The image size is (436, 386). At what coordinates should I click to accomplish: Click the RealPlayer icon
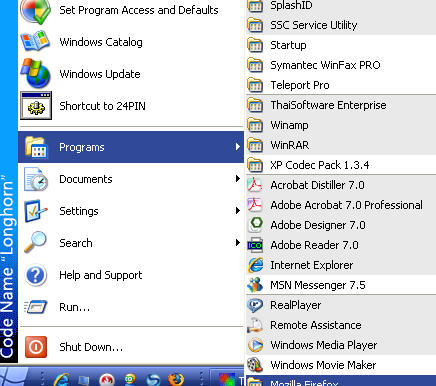point(255,305)
